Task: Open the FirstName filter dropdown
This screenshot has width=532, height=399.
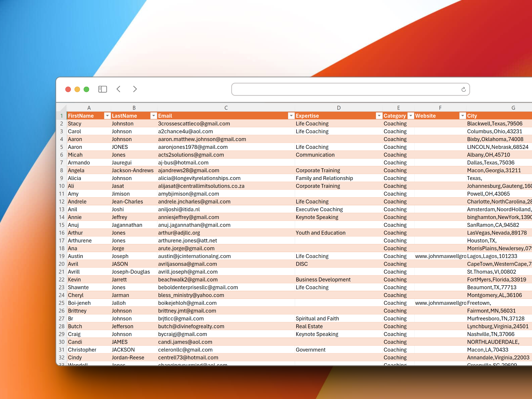Action: (107, 116)
